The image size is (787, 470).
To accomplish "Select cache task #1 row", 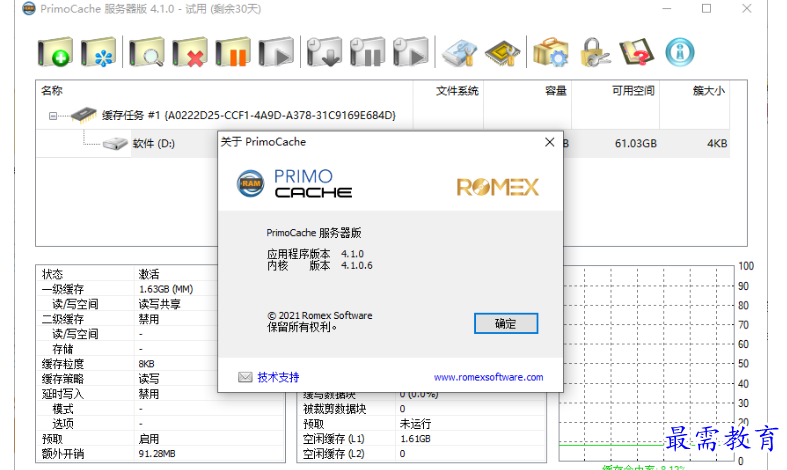I will point(248,115).
